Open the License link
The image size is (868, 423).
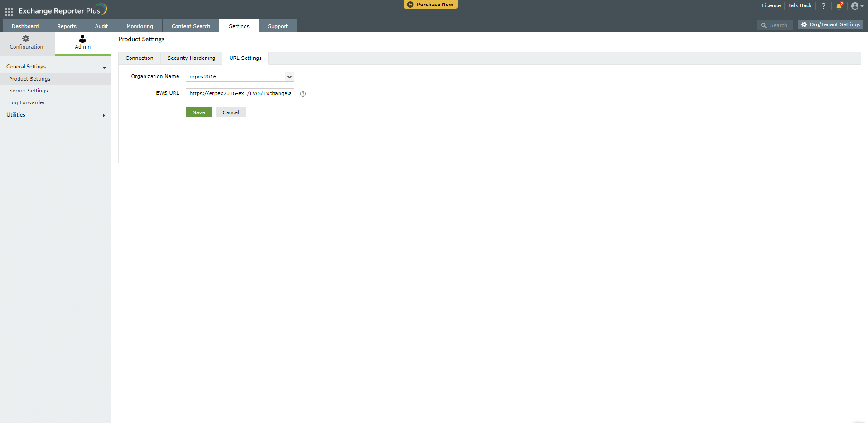click(x=771, y=5)
